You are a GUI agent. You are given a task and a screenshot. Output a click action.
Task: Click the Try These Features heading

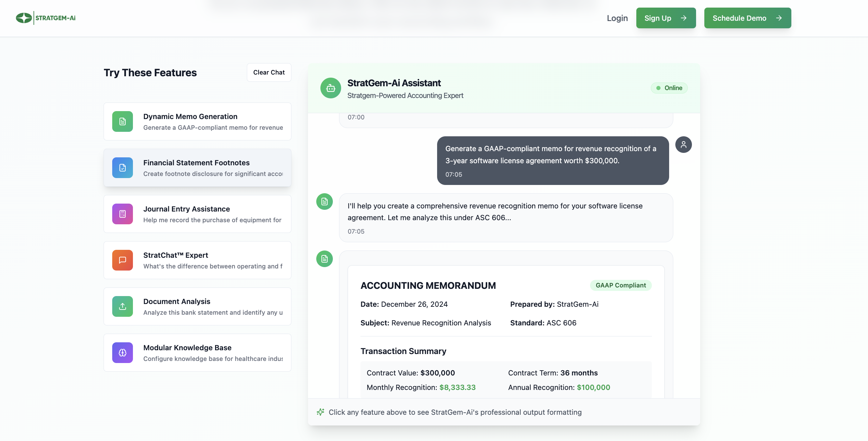150,72
